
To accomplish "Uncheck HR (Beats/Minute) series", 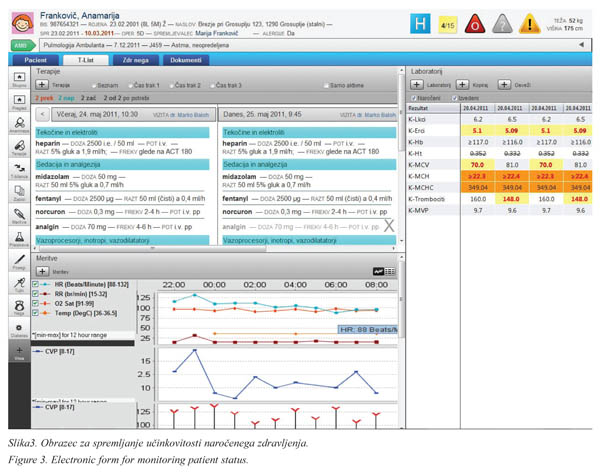I will click(x=35, y=284).
